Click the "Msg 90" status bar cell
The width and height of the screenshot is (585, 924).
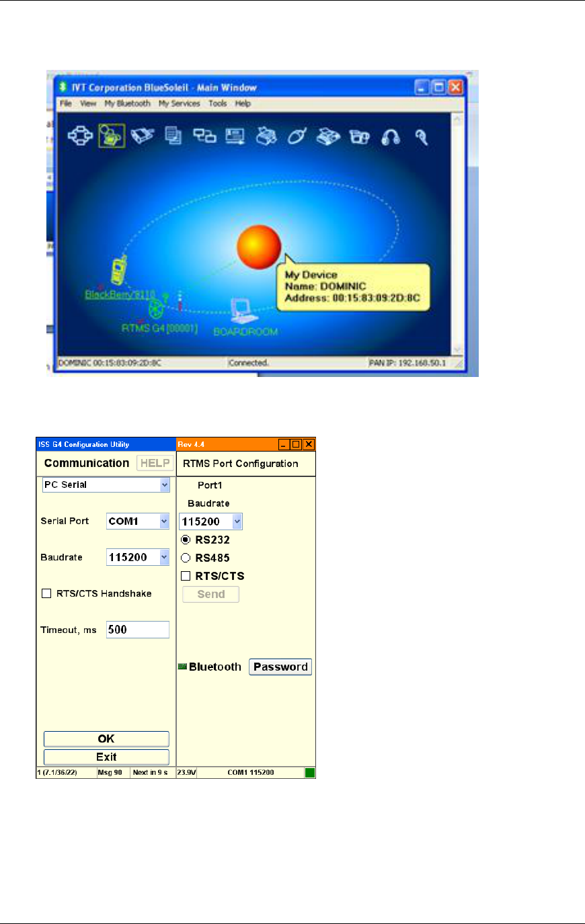[x=113, y=773]
